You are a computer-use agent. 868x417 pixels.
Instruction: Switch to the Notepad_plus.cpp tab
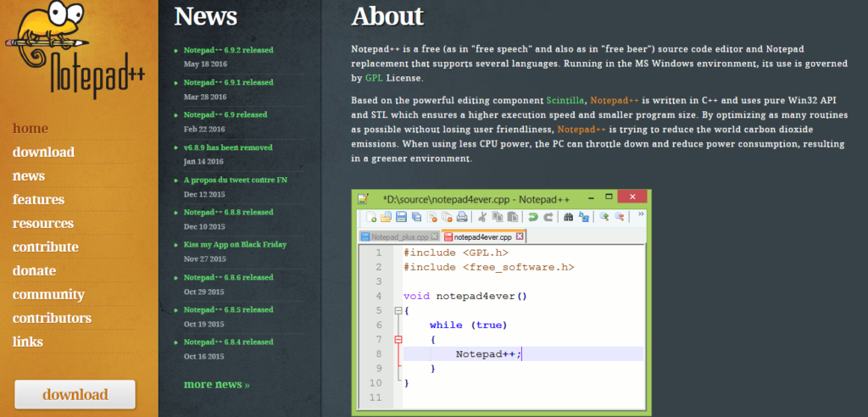[400, 236]
